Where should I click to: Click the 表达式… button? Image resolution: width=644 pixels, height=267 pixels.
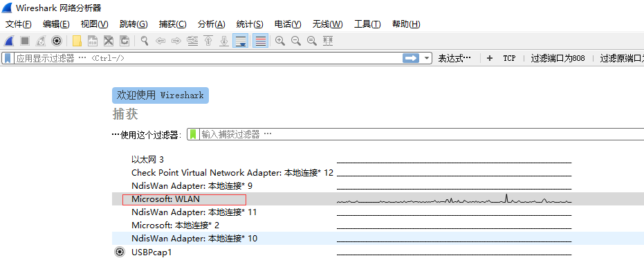tap(454, 58)
